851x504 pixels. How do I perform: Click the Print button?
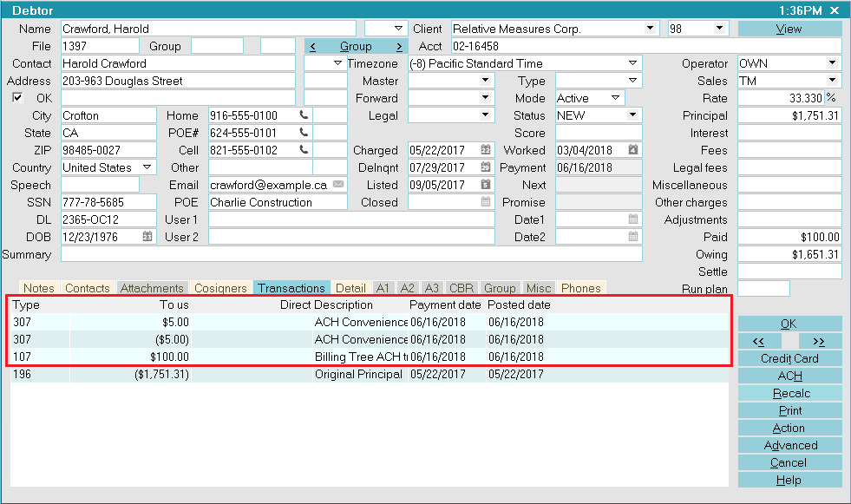(789, 410)
